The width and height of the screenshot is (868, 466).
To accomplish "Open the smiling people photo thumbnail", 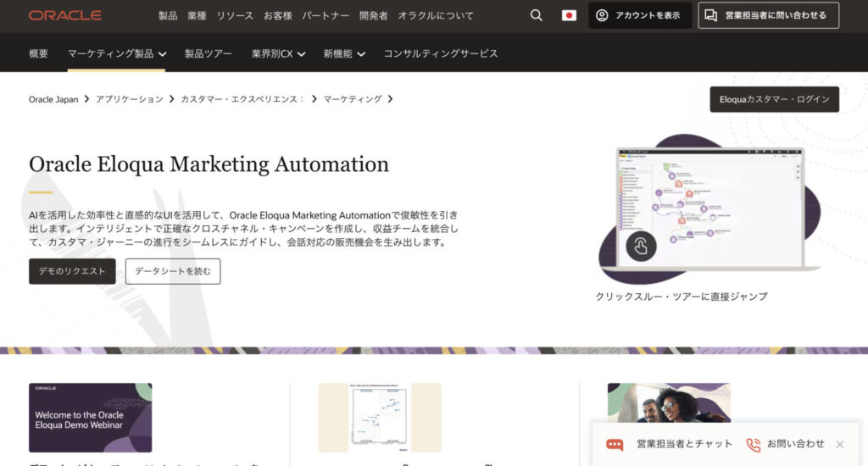I will click(669, 403).
